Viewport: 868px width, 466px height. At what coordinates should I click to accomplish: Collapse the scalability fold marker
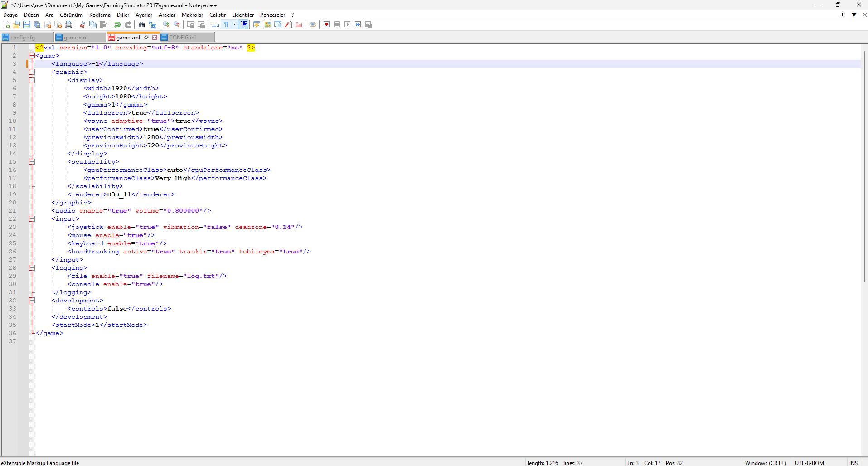[x=32, y=162]
